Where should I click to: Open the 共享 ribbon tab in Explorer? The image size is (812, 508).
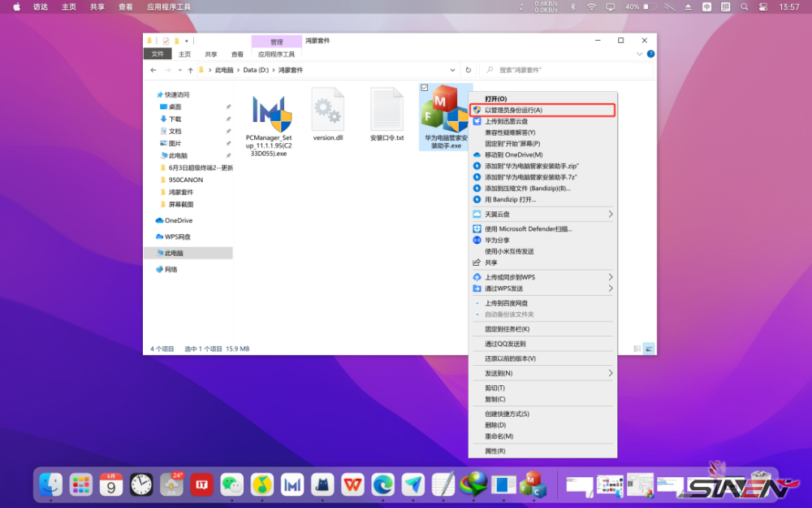[x=211, y=54]
